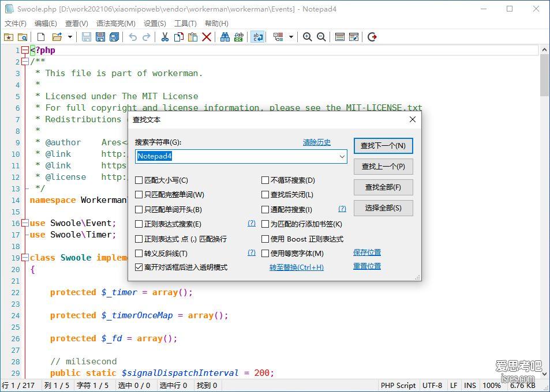Image resolution: width=550 pixels, height=392 pixels.
Task: Expand the search string history dropdown
Action: pos(342,157)
